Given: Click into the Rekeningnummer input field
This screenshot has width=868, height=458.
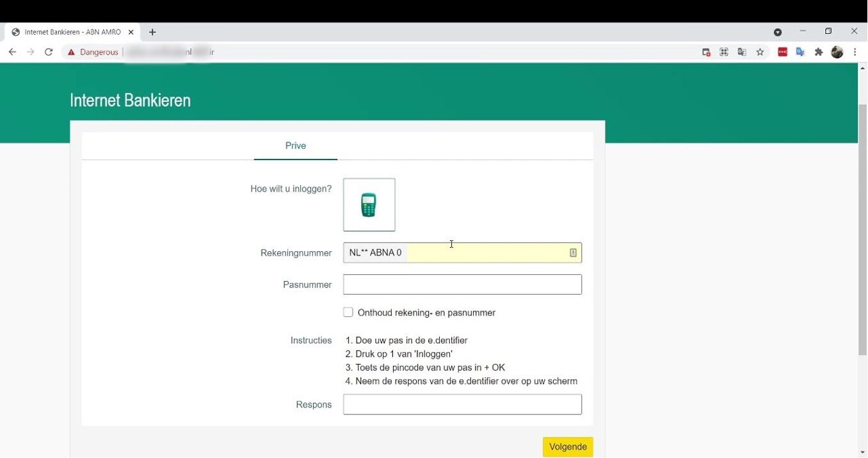Looking at the screenshot, I should [x=462, y=253].
